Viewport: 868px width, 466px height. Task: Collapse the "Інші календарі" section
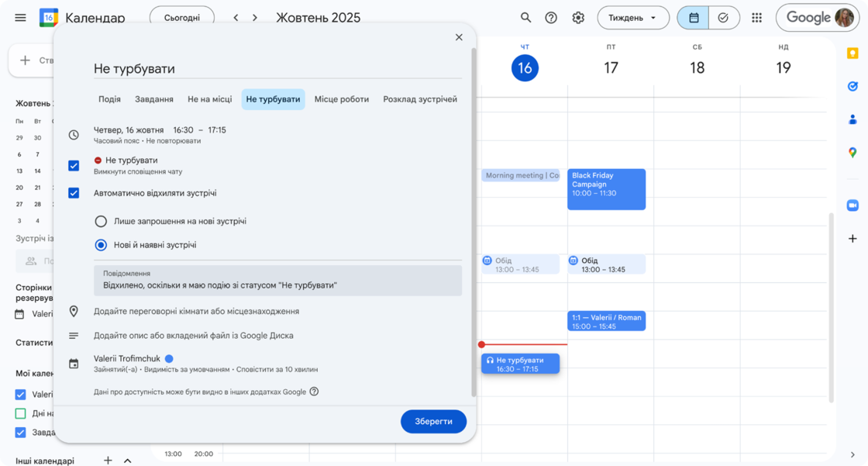[x=128, y=461]
